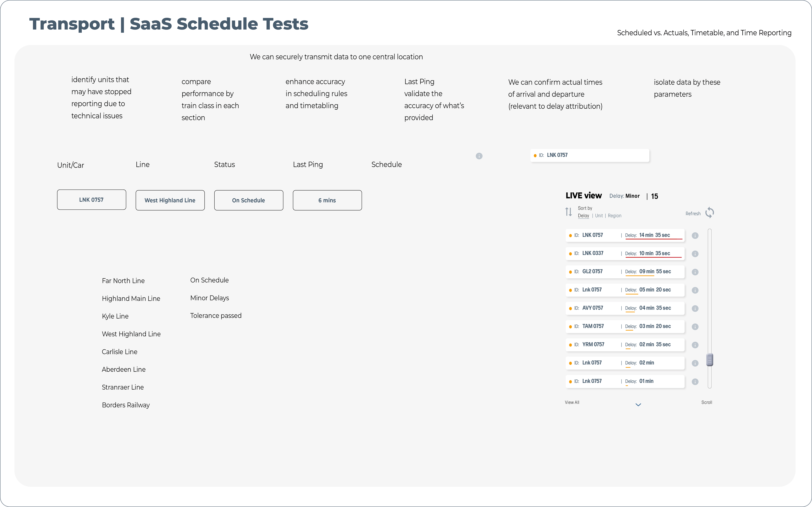The image size is (812, 507).
Task: Select the LNK 0757 unit box
Action: (92, 200)
